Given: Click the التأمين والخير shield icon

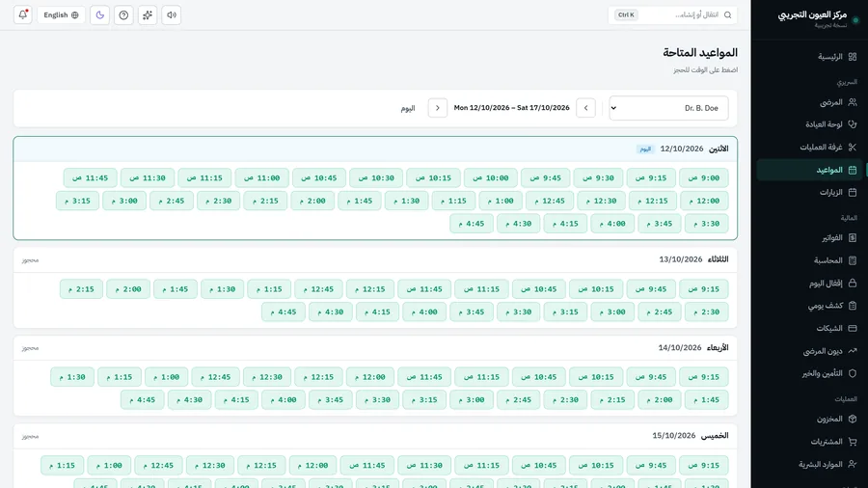Looking at the screenshot, I should point(853,373).
